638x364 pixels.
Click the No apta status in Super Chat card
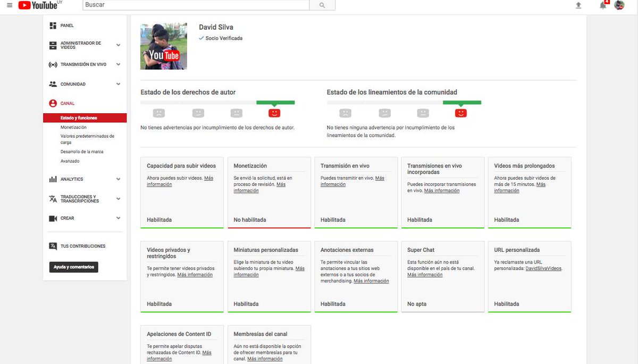[x=417, y=304]
